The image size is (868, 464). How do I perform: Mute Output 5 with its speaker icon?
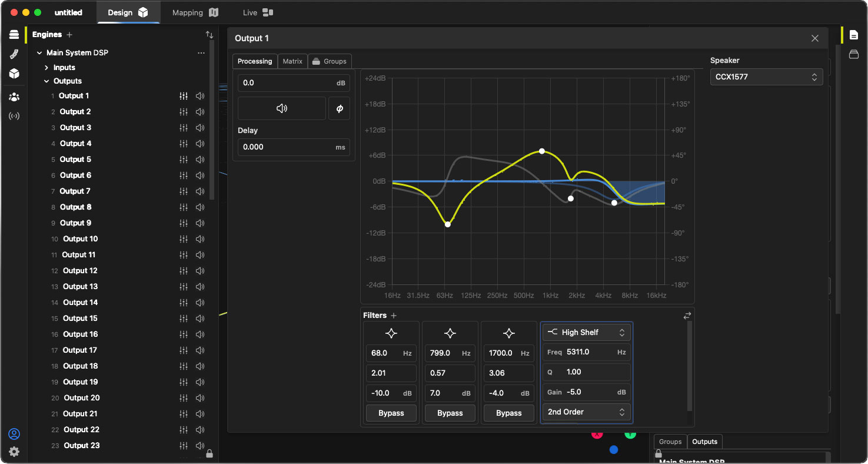pyautogui.click(x=200, y=160)
